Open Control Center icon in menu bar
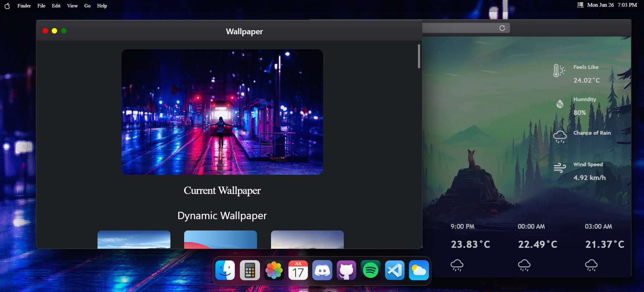This screenshot has height=292, width=644. 580,5
